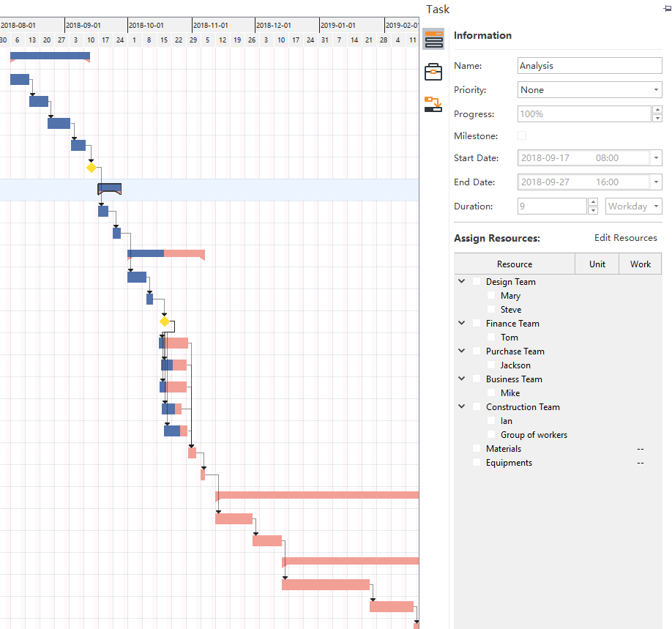
Task: Check the Equipments resource checkbox
Action: click(477, 463)
